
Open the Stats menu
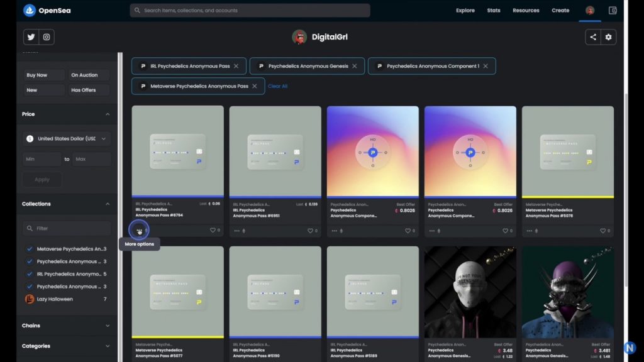(x=494, y=10)
